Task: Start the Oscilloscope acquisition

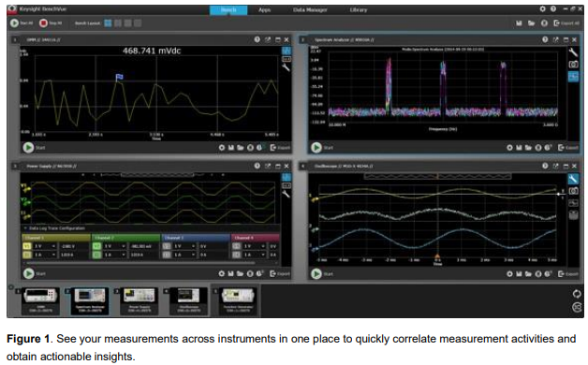Action: point(316,274)
